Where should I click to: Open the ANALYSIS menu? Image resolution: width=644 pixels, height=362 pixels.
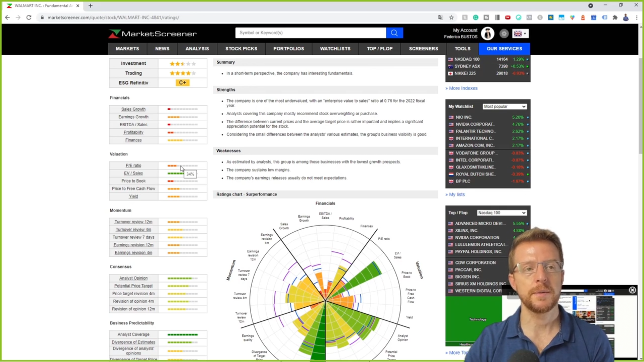tap(197, 49)
